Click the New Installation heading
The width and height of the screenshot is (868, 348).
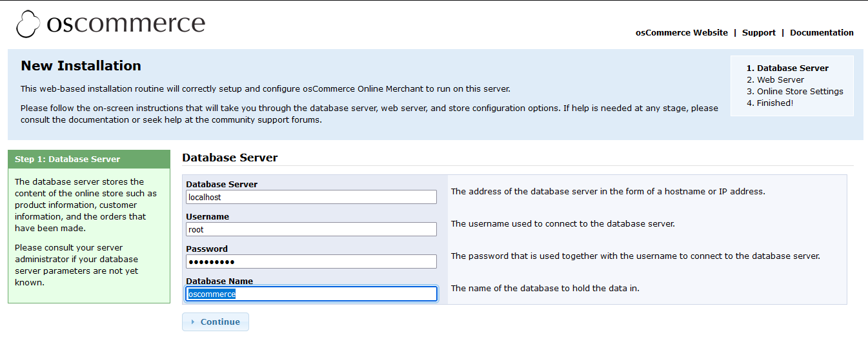pyautogui.click(x=81, y=66)
